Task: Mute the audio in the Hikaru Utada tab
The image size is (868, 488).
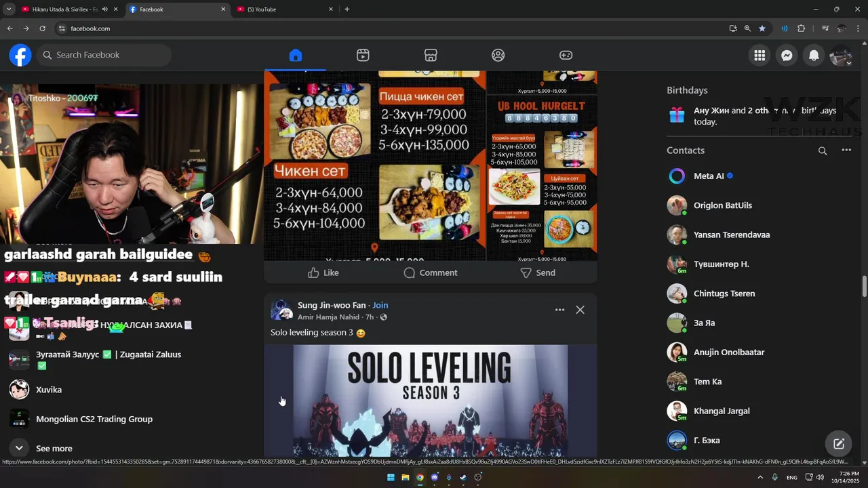Action: 104,9
